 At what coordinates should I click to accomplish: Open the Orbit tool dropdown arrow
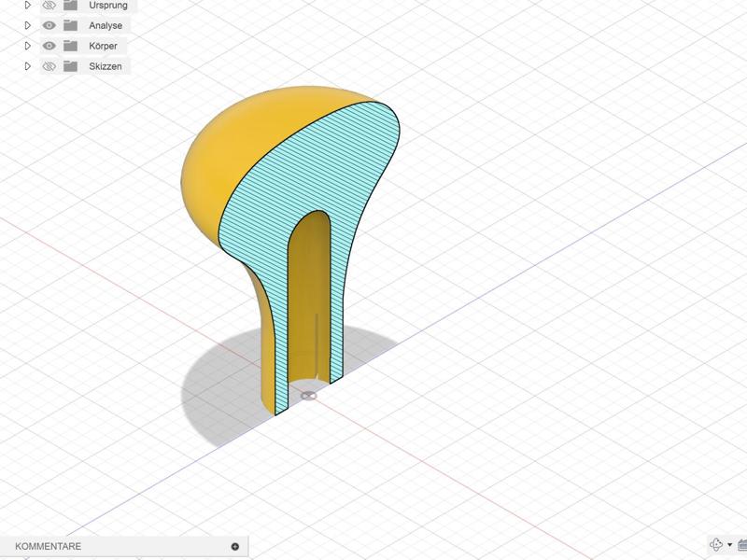[x=729, y=545]
